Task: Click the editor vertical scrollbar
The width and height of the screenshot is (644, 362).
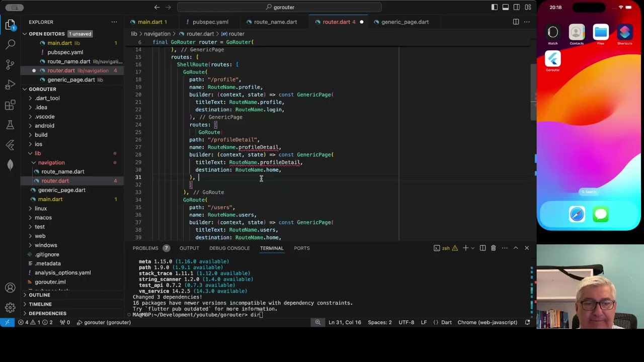Action: pyautogui.click(x=533, y=92)
